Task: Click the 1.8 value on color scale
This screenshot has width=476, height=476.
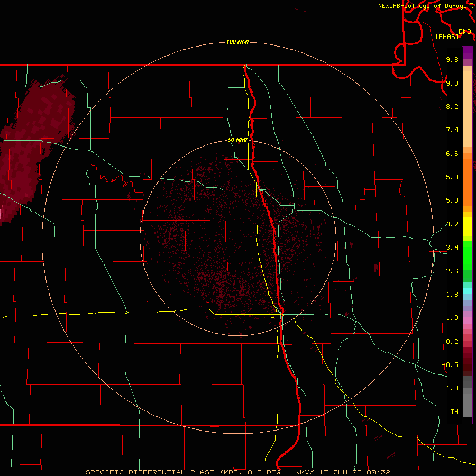Action: click(452, 295)
